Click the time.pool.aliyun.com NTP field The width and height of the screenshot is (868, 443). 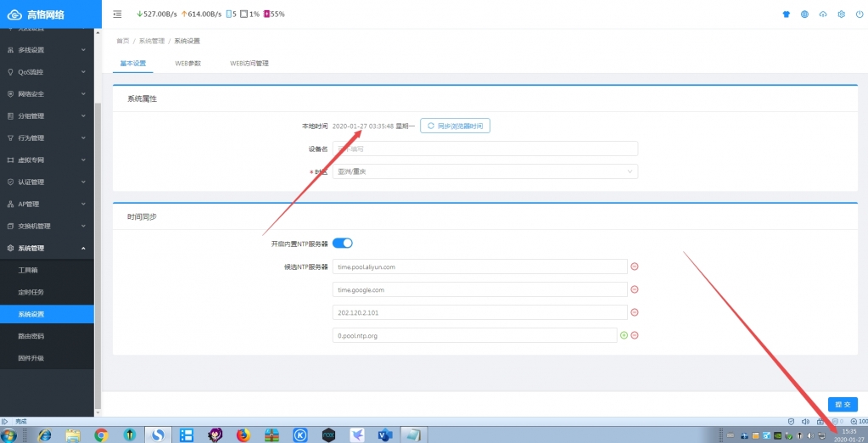[480, 266]
